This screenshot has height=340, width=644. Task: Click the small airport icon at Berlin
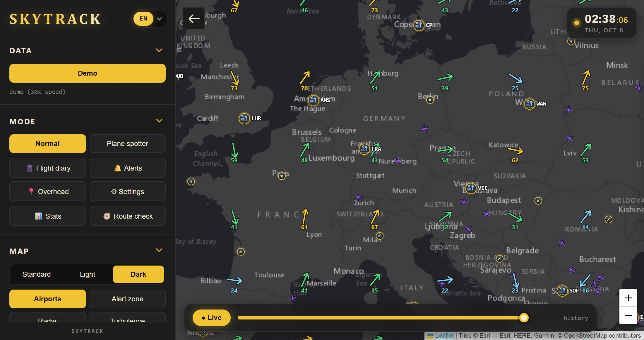(430, 100)
